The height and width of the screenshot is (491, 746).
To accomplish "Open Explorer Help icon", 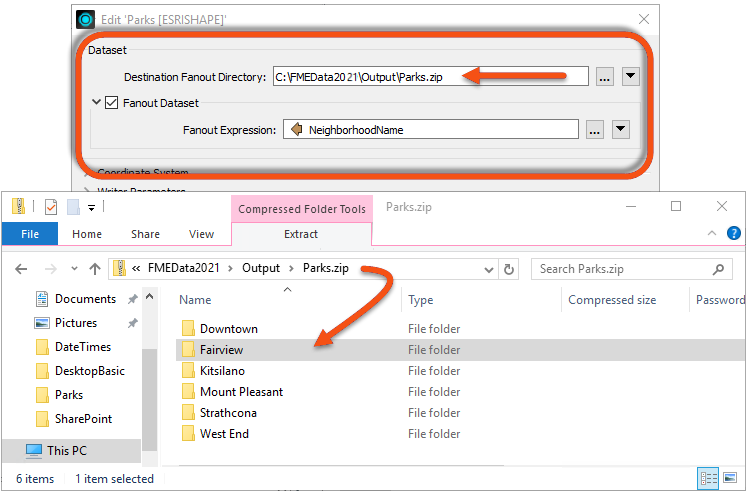I will click(x=734, y=233).
